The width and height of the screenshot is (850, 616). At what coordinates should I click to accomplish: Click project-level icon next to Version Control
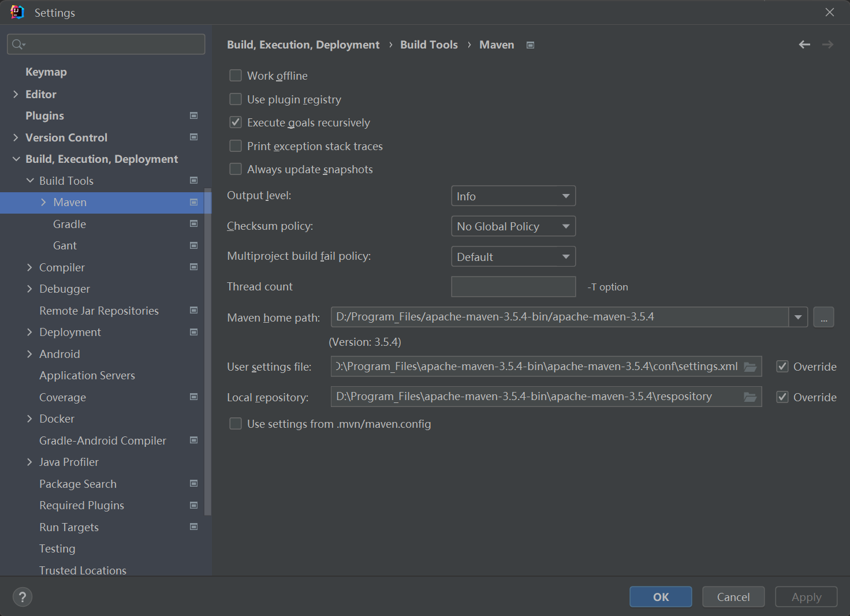pyautogui.click(x=194, y=137)
